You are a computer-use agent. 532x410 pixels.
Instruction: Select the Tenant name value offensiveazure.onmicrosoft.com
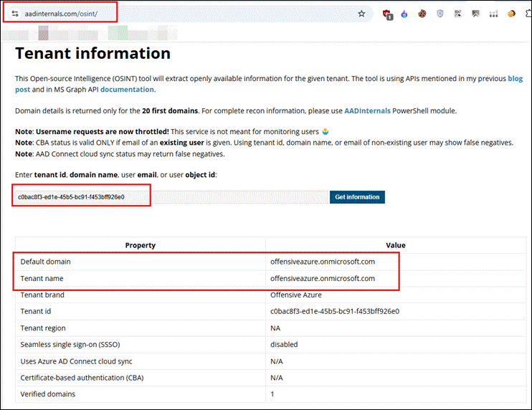click(x=323, y=278)
